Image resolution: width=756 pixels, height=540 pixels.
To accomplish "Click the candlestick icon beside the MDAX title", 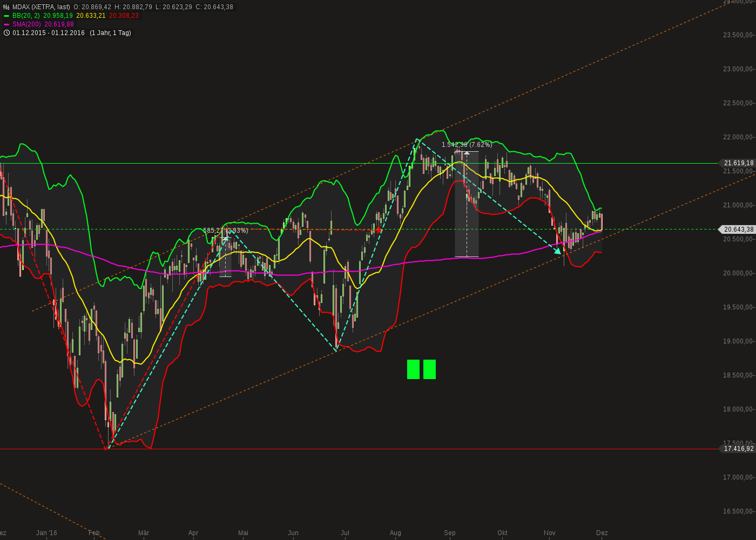I will 6,7.
